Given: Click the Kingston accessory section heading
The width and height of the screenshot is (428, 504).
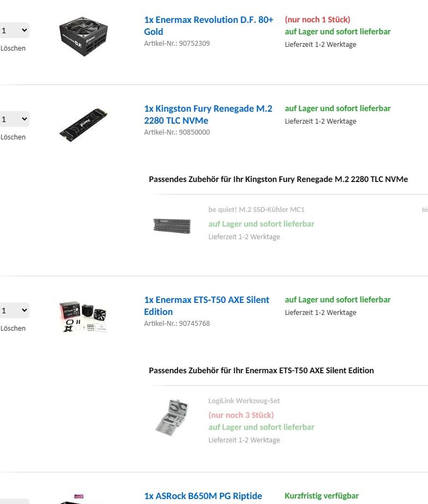Looking at the screenshot, I should click(x=278, y=179).
